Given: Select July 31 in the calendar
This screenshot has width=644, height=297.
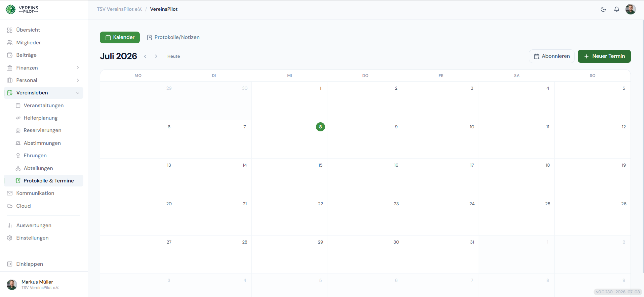Looking at the screenshot, I should 441,255.
